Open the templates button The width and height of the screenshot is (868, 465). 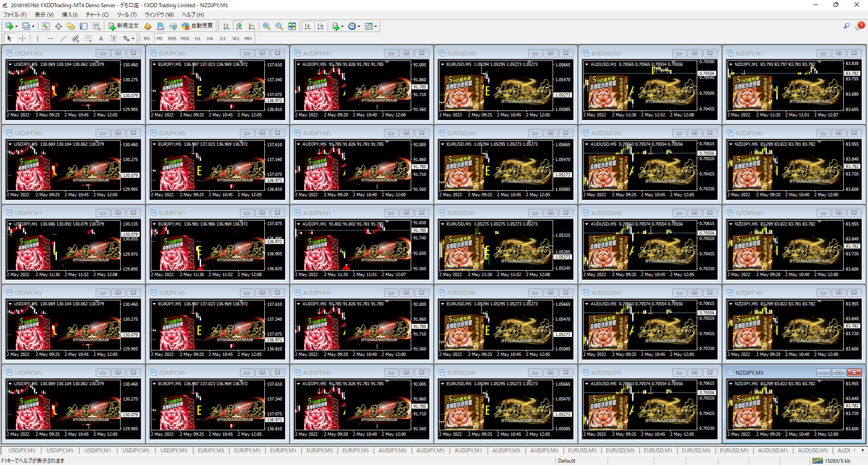pyautogui.click(x=369, y=26)
